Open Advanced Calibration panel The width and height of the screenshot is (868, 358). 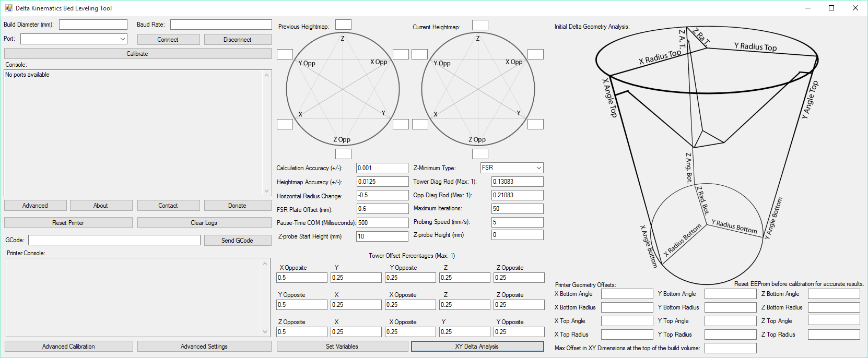pyautogui.click(x=68, y=347)
